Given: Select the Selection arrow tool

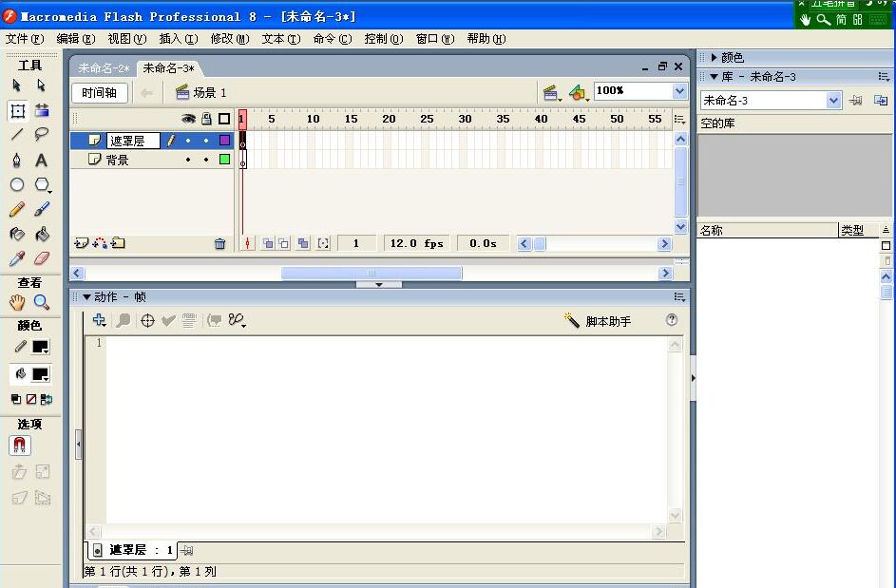Looking at the screenshot, I should [x=16, y=85].
